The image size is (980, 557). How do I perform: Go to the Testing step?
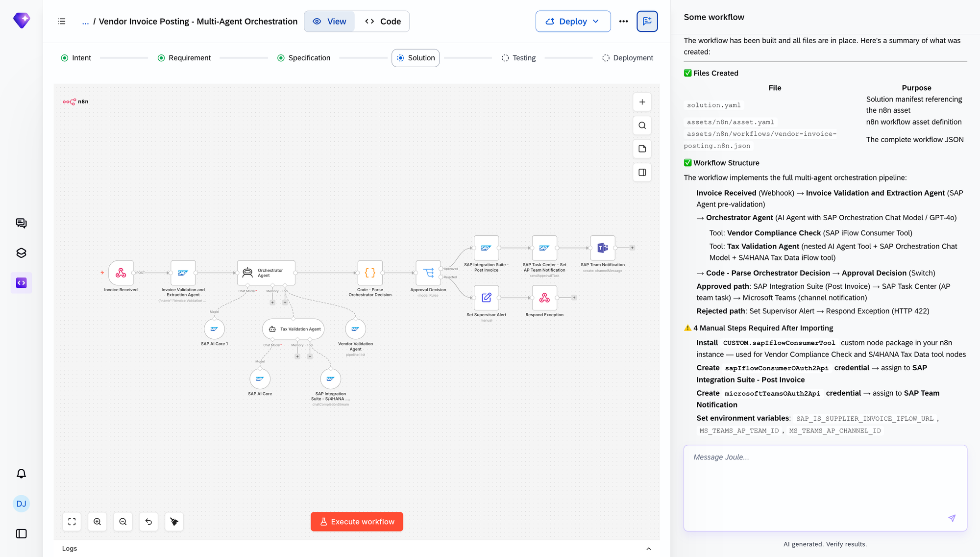tap(518, 58)
